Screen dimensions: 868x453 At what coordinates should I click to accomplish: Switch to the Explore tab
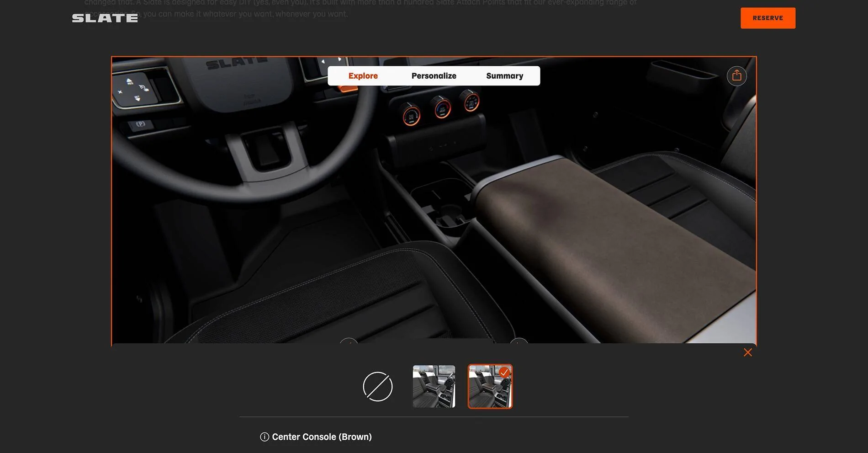pyautogui.click(x=363, y=76)
